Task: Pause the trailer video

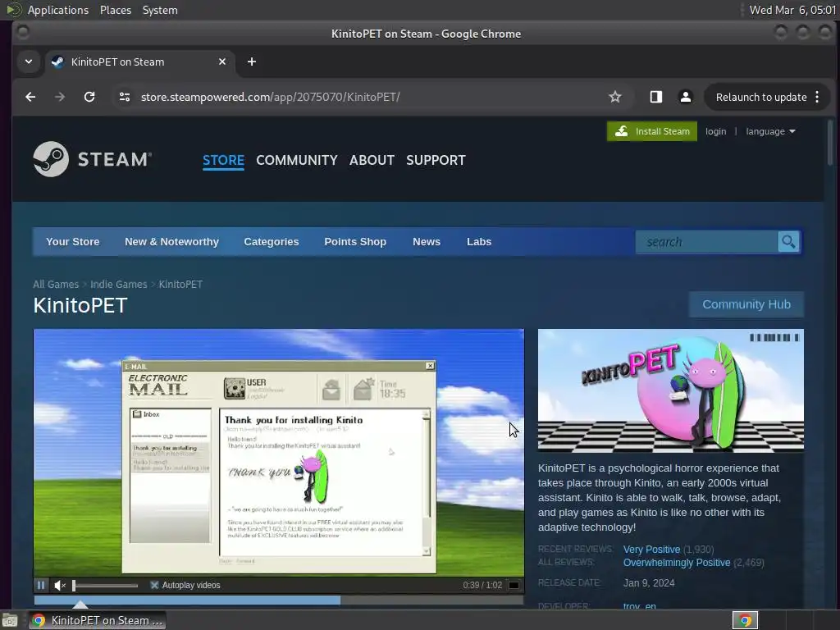Action: click(x=41, y=585)
